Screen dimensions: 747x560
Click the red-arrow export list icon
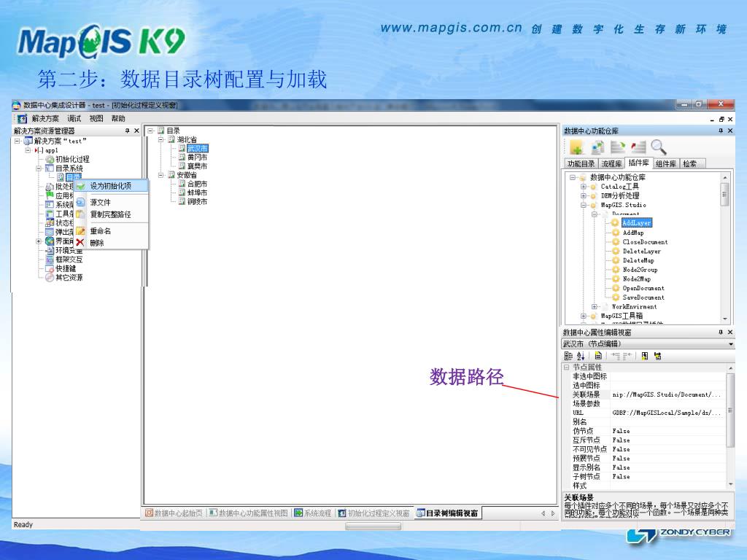point(638,147)
